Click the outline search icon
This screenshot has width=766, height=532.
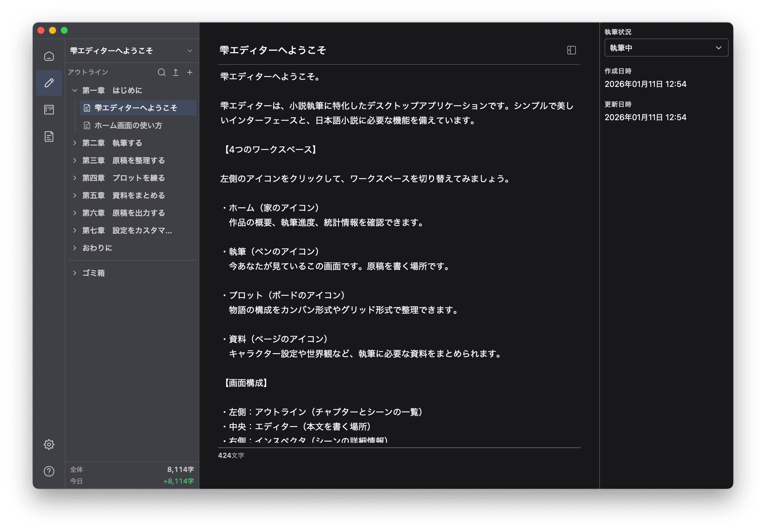coord(161,72)
